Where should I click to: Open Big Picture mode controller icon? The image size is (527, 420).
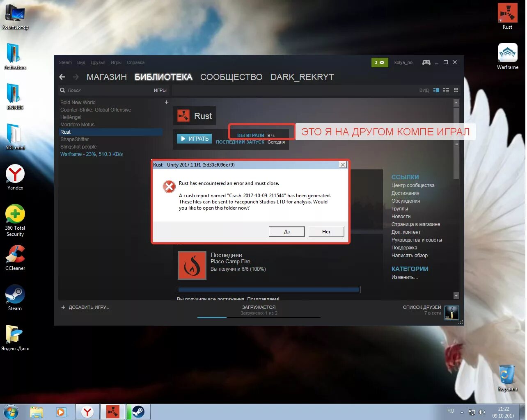426,62
